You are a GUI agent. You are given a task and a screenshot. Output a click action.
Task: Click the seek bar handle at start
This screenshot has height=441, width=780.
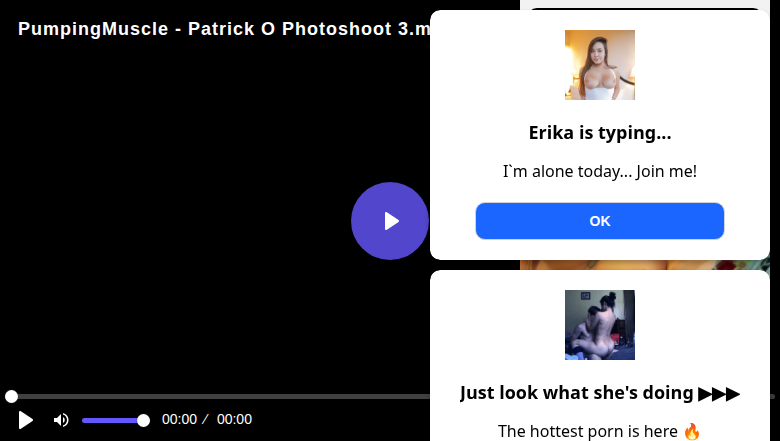click(x=11, y=397)
